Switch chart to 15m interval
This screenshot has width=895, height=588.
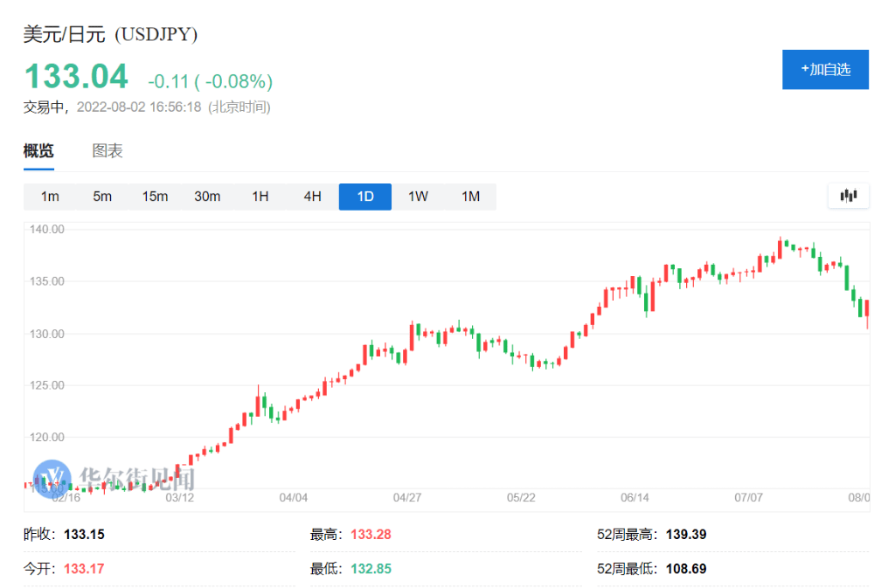coord(155,197)
